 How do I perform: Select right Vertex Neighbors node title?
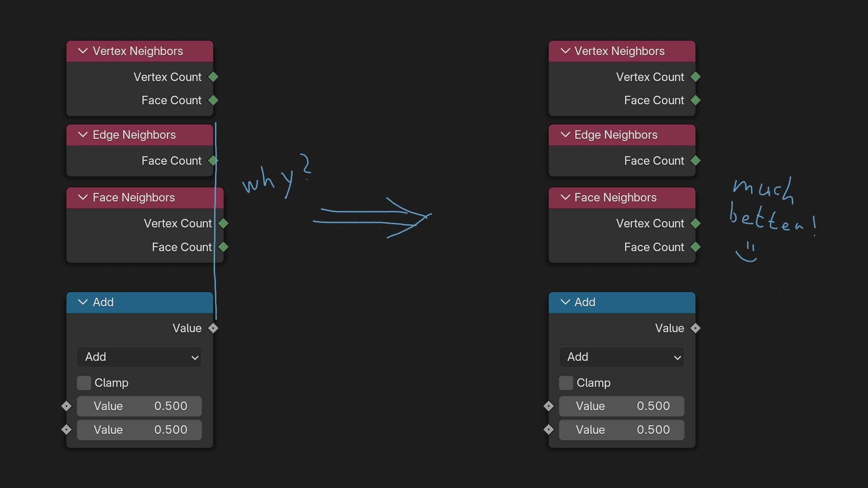click(x=620, y=51)
